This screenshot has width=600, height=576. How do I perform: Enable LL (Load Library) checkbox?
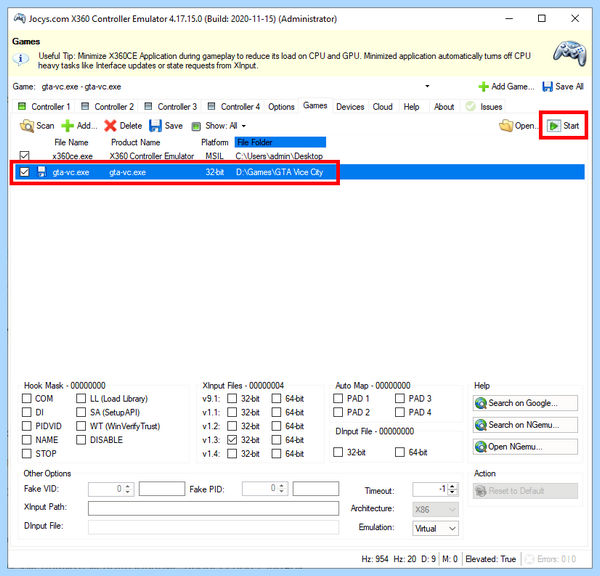pos(81,398)
